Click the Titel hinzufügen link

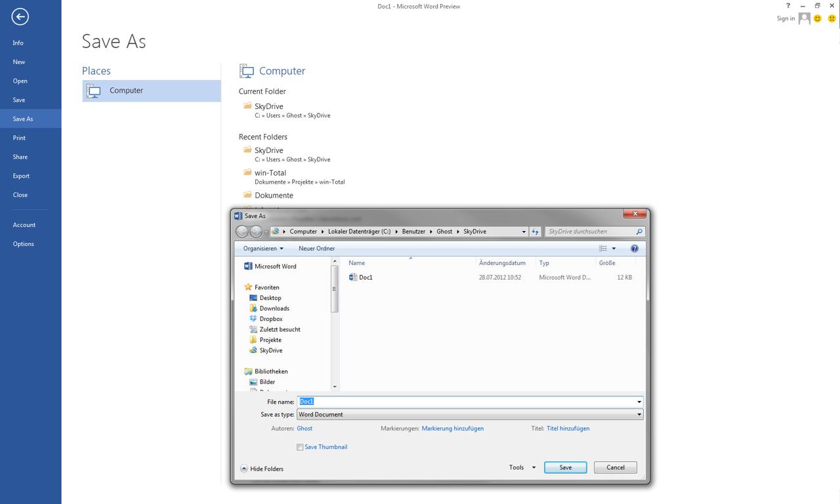568,429
